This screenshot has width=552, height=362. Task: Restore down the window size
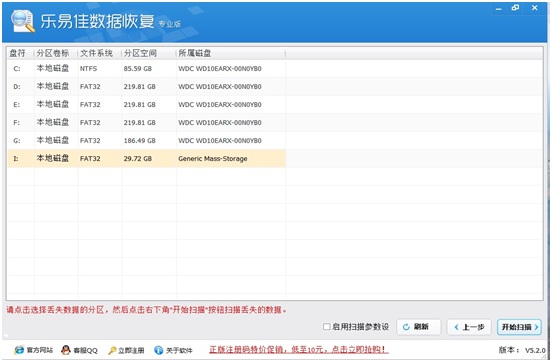pyautogui.click(x=516, y=7)
